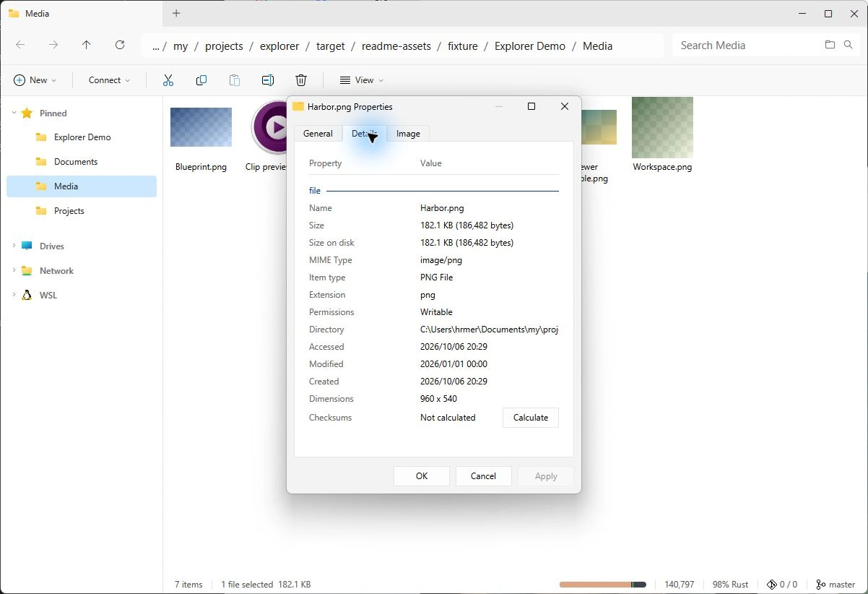Viewport: 868px width, 594px height.
Task: Select the Media window tab
Action: point(82,13)
